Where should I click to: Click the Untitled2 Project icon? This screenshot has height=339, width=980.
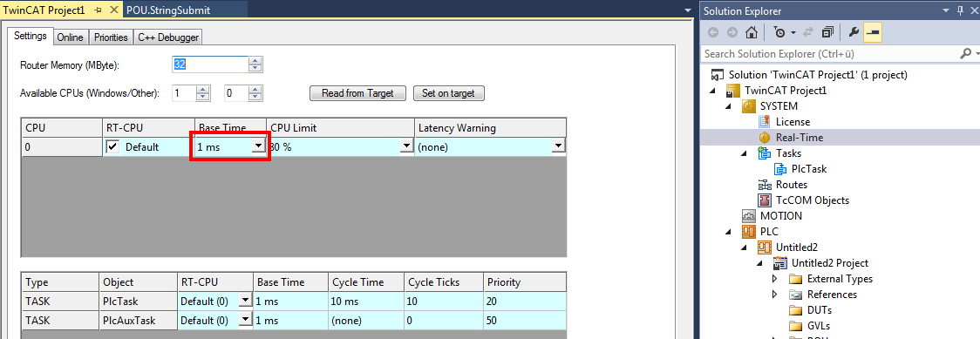780,263
